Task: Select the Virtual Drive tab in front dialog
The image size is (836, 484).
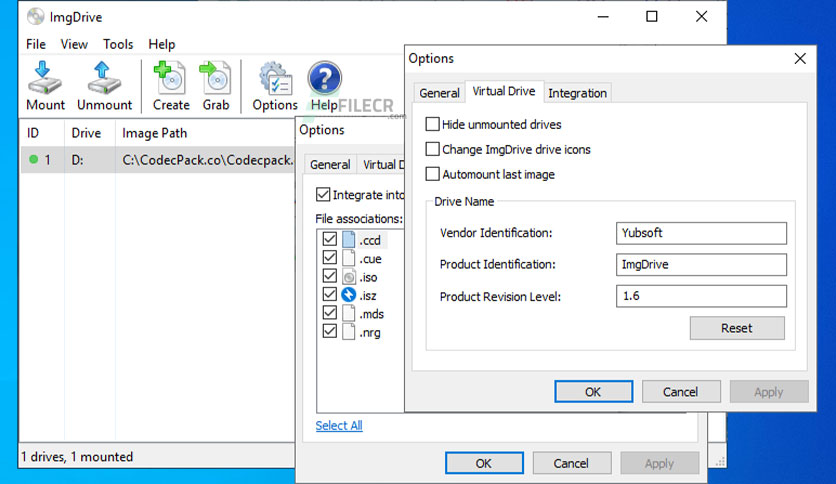Action: [x=504, y=91]
